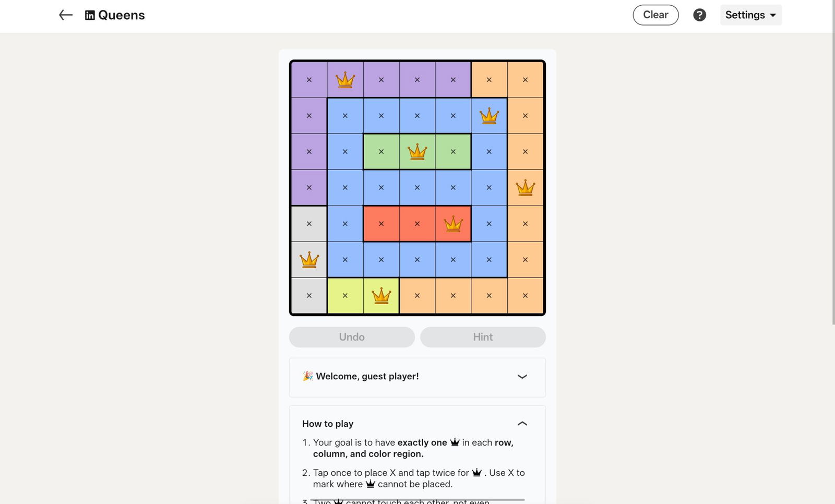Open the Settings dropdown
This screenshot has width=835, height=504.
point(750,15)
